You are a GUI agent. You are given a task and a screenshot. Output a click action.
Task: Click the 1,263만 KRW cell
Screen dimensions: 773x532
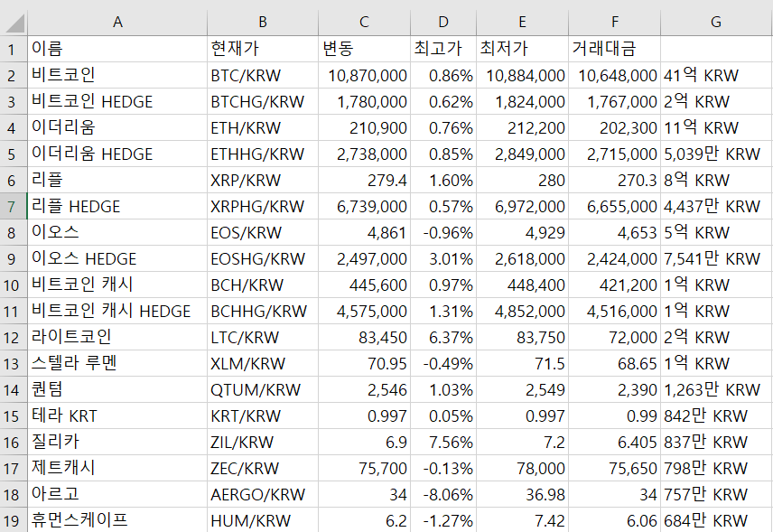pos(716,389)
